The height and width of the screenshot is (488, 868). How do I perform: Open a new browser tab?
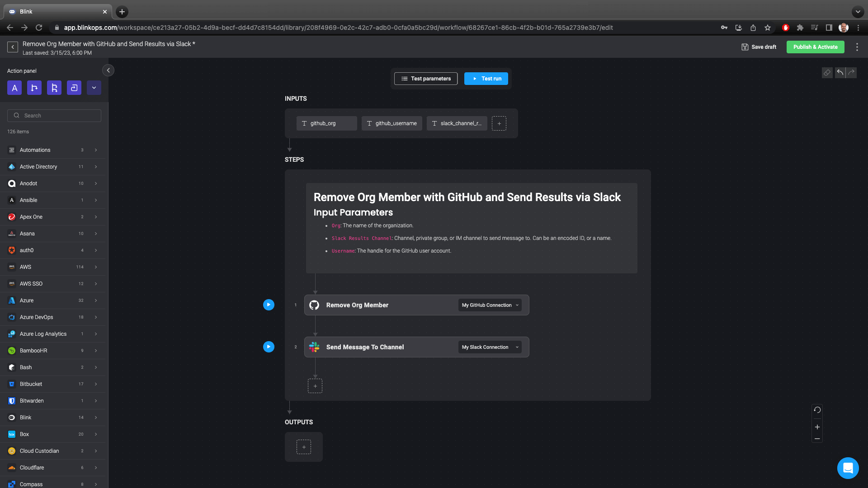[x=122, y=12]
